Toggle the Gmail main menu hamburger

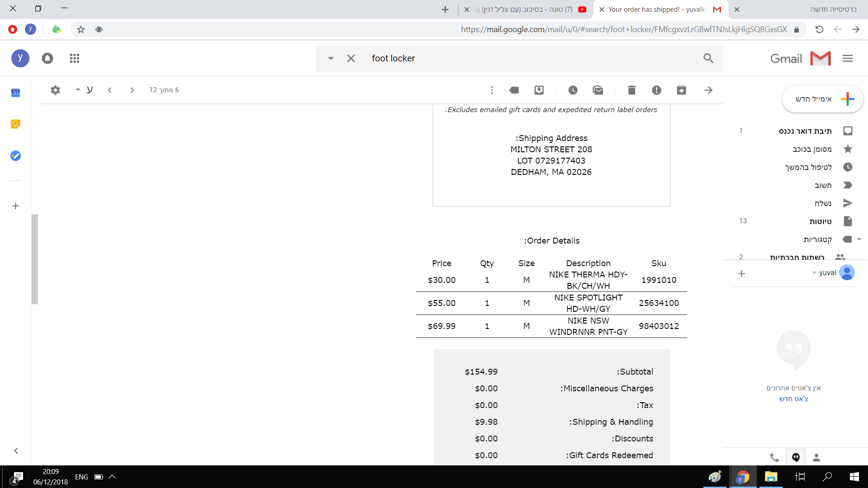tap(848, 58)
